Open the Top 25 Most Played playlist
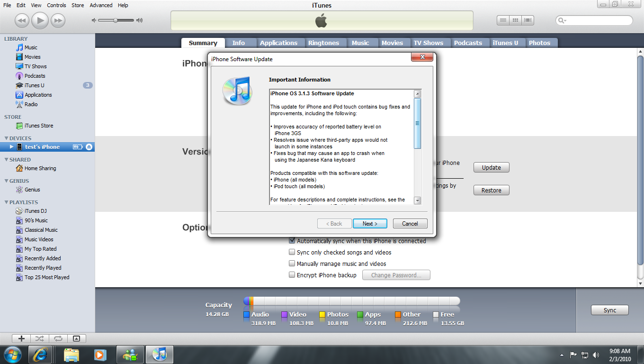 [x=47, y=277]
